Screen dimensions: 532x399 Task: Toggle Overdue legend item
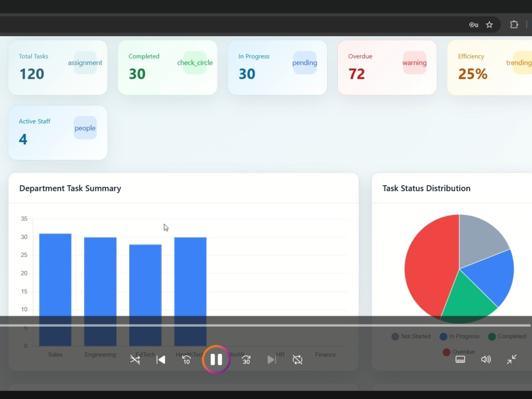click(x=459, y=352)
